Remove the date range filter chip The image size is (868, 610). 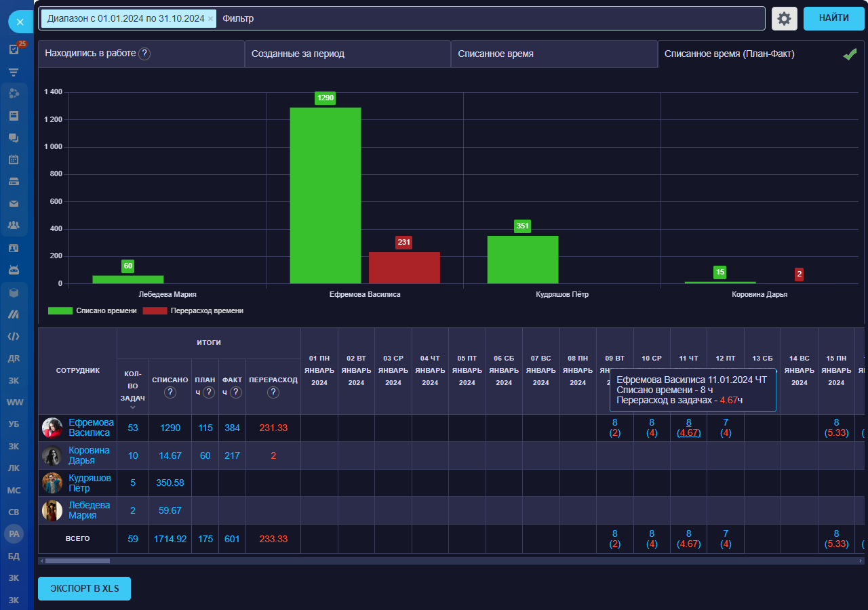pyautogui.click(x=210, y=19)
